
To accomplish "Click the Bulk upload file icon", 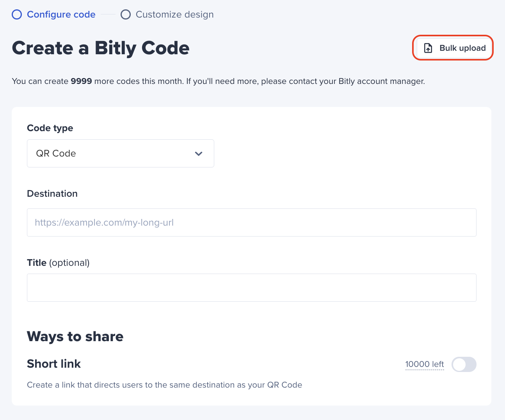I will tap(428, 48).
